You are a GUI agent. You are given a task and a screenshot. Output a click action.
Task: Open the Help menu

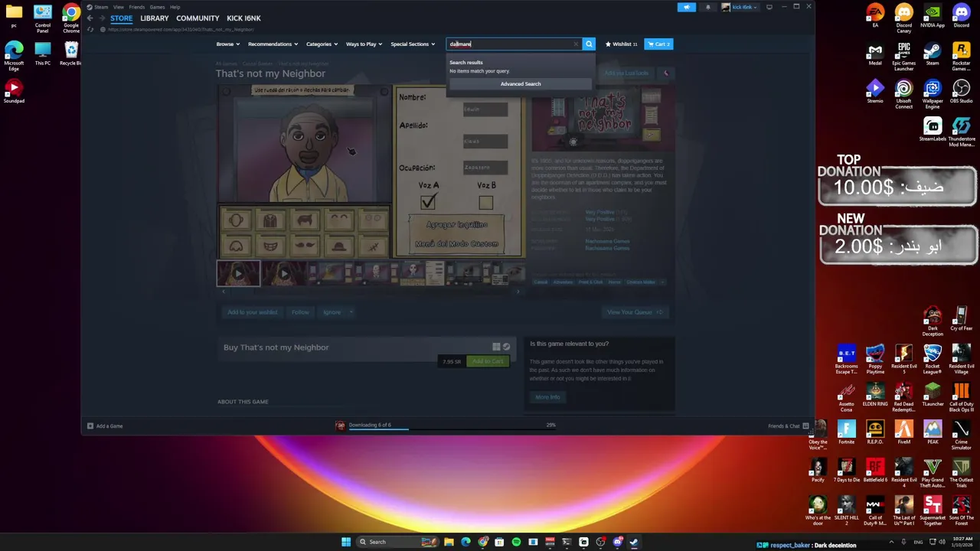click(175, 7)
